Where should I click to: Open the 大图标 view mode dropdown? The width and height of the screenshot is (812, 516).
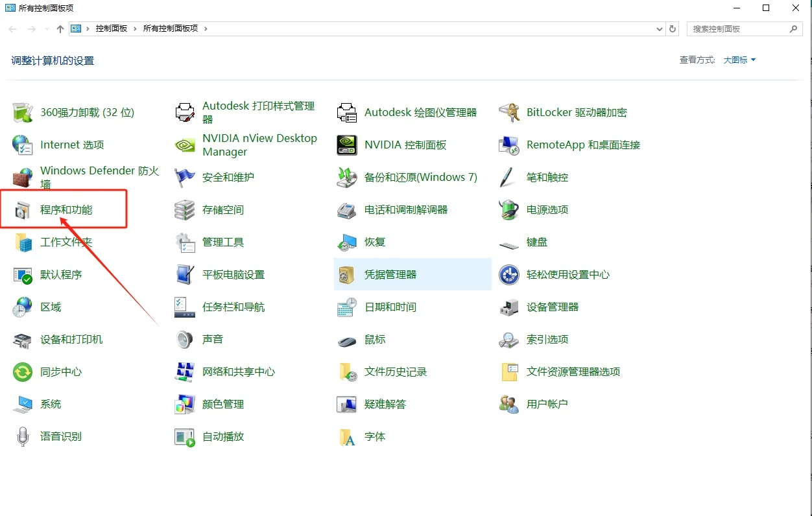pos(739,60)
